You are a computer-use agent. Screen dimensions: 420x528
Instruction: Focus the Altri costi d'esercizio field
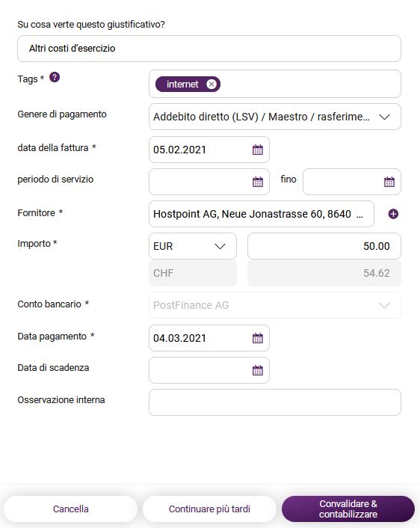click(209, 49)
